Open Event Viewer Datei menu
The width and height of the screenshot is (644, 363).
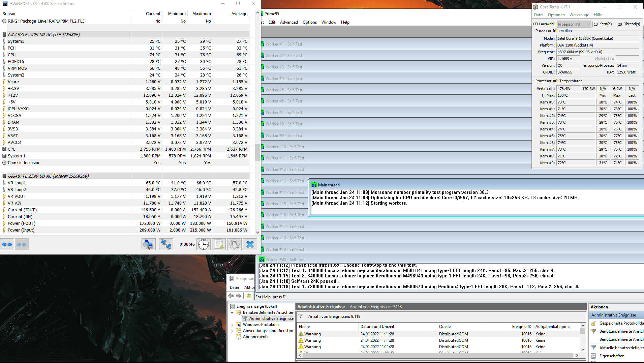(234, 288)
